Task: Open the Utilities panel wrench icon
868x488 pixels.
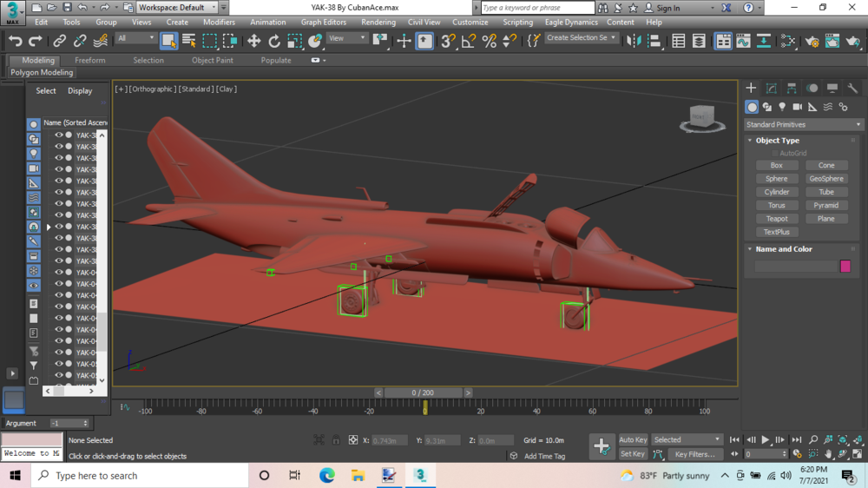Action: click(x=852, y=89)
